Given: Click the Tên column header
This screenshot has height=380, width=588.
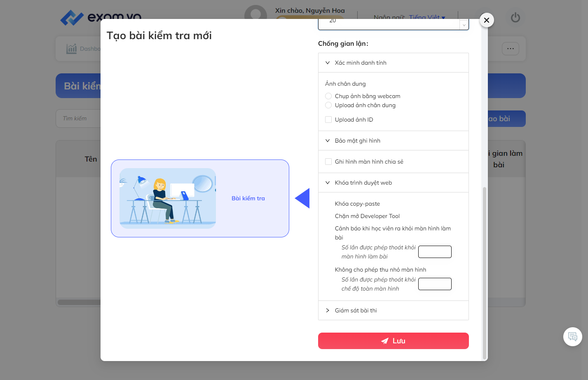Looking at the screenshot, I should (x=91, y=159).
